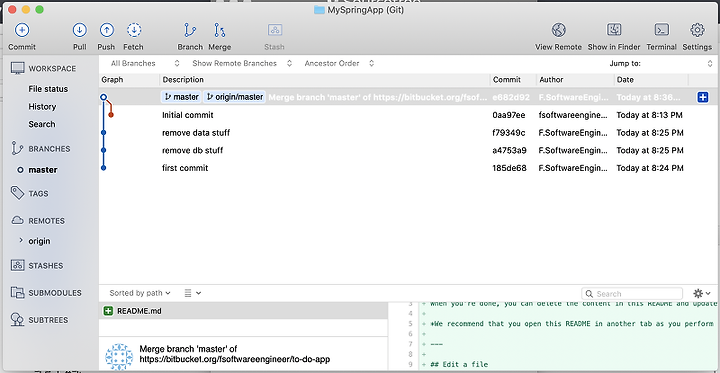Click commit hash e682d92
The image size is (720, 373).
[x=511, y=97]
